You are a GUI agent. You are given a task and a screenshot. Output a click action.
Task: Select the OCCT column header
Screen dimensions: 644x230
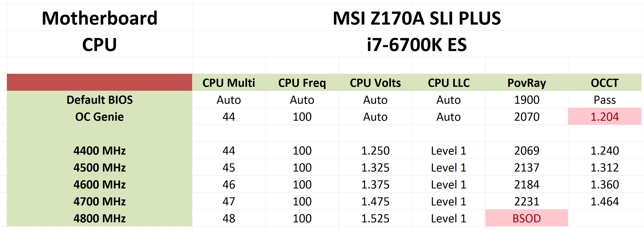[605, 83]
